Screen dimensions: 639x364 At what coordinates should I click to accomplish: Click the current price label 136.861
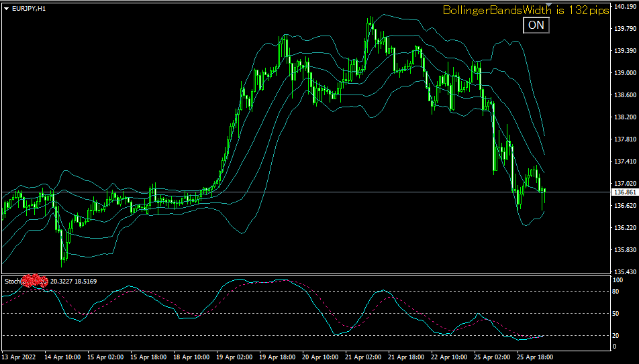[625, 192]
